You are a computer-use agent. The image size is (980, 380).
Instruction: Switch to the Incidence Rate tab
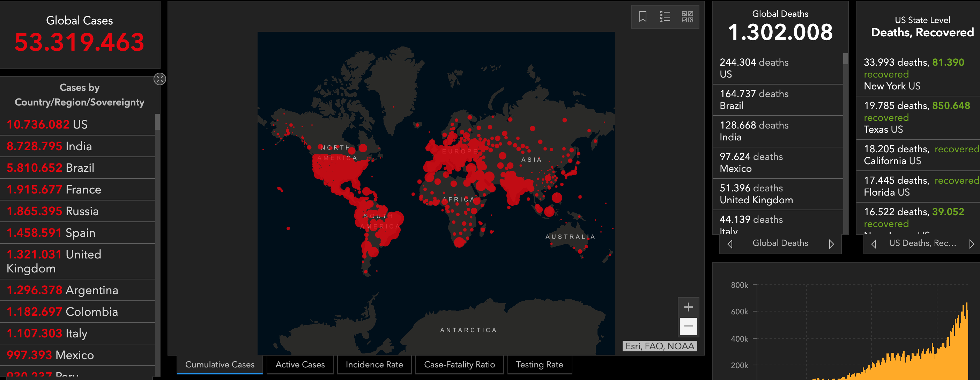click(374, 364)
